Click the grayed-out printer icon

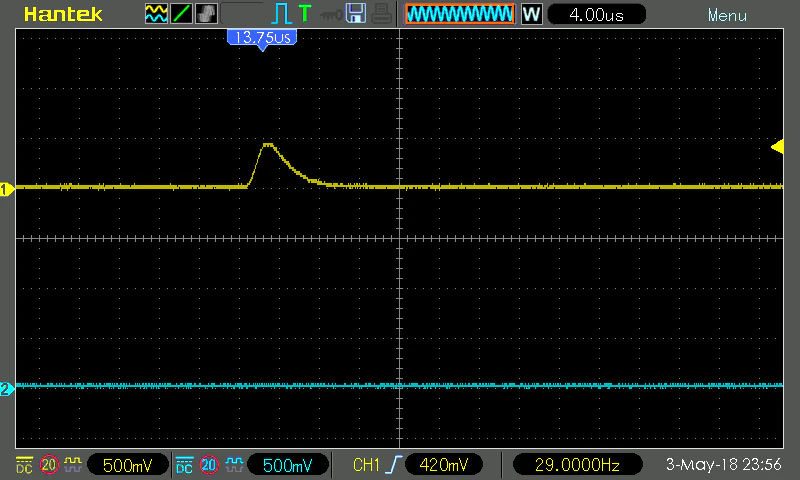point(381,14)
